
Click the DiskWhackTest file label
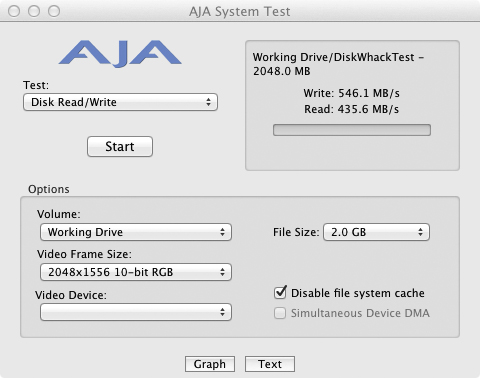click(338, 64)
